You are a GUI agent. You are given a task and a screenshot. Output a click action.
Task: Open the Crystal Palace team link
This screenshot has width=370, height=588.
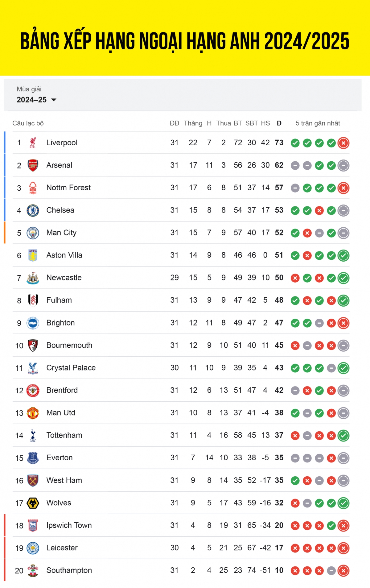pyautogui.click(x=71, y=368)
